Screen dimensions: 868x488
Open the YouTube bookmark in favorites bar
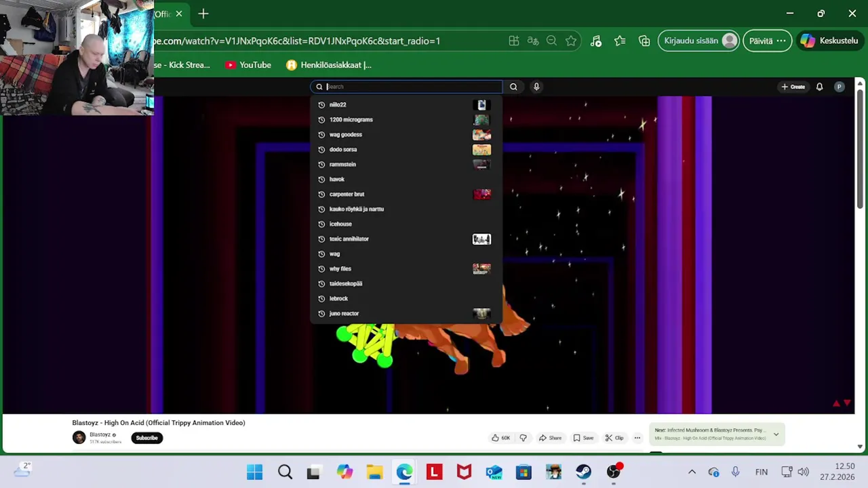(248, 65)
